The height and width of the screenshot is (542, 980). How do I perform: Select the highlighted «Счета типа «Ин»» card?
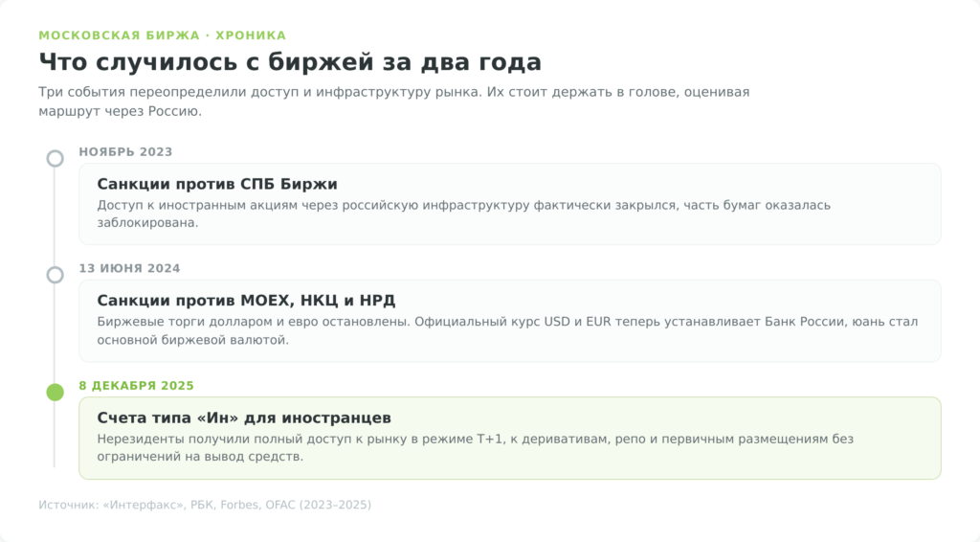[x=509, y=438]
